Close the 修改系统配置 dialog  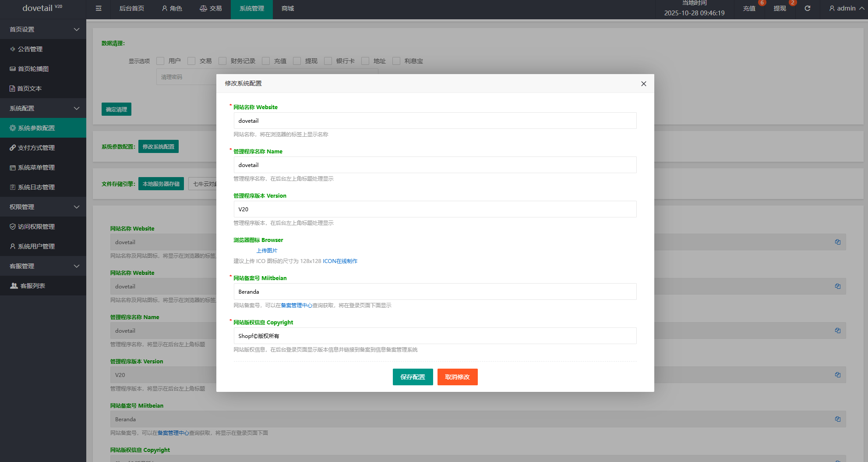pyautogui.click(x=643, y=84)
